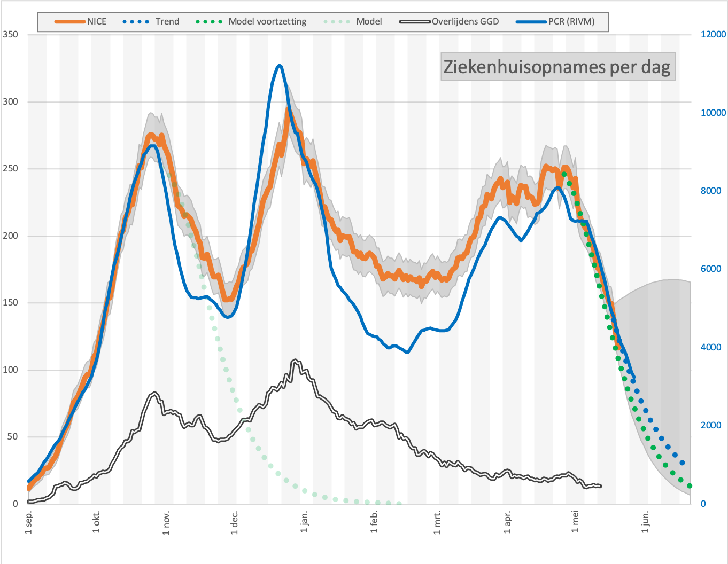Click the Overlijdens GGD double-line legend marker
The image size is (728, 564).
pyautogui.click(x=415, y=22)
